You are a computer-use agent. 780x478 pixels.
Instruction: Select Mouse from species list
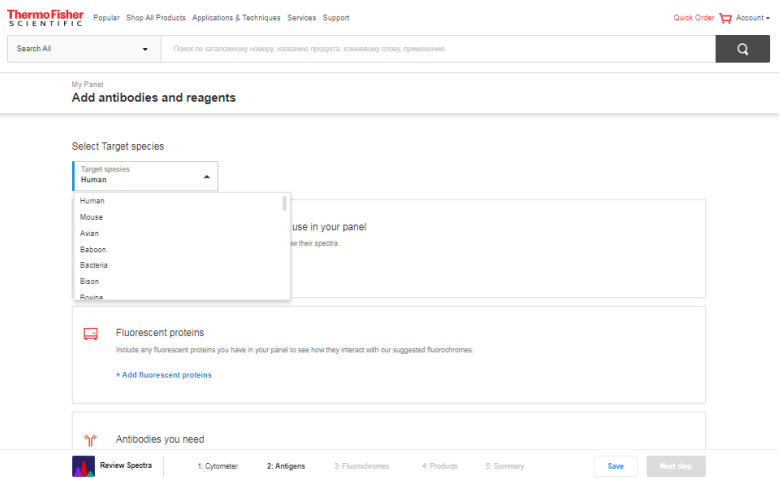[92, 217]
